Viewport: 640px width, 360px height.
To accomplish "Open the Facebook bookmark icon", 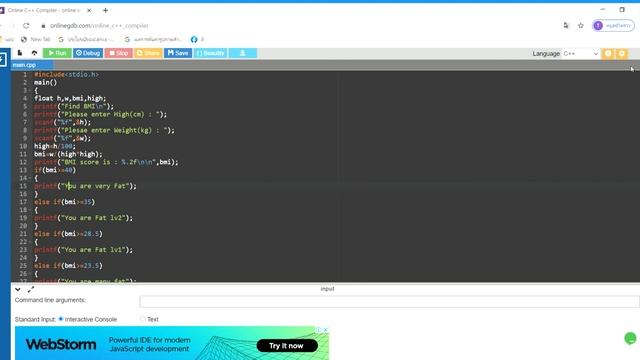I will click(194, 40).
